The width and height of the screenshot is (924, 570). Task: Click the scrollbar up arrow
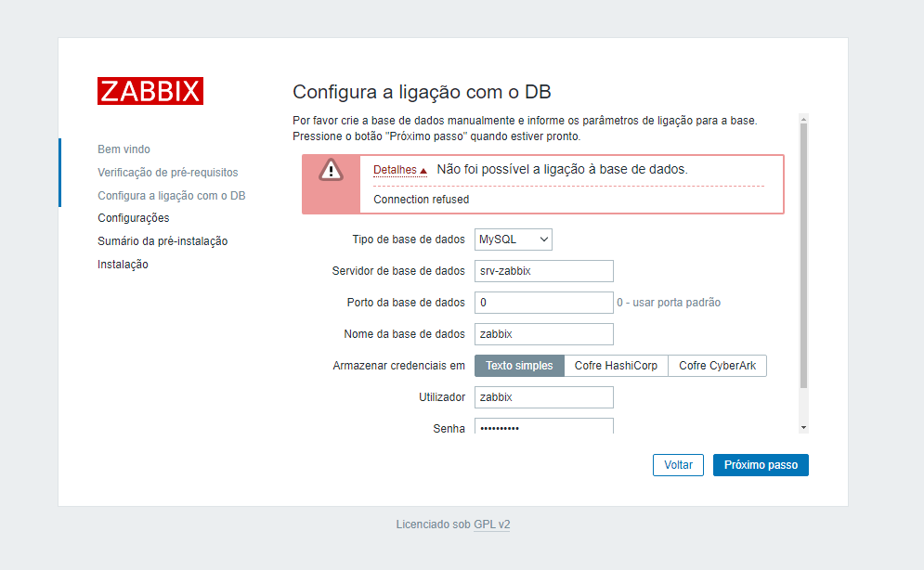click(x=804, y=119)
